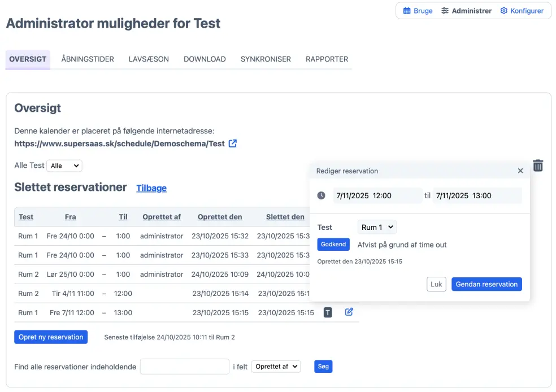The image size is (556, 392).
Task: Click the edit icon in last row
Action: point(349,312)
